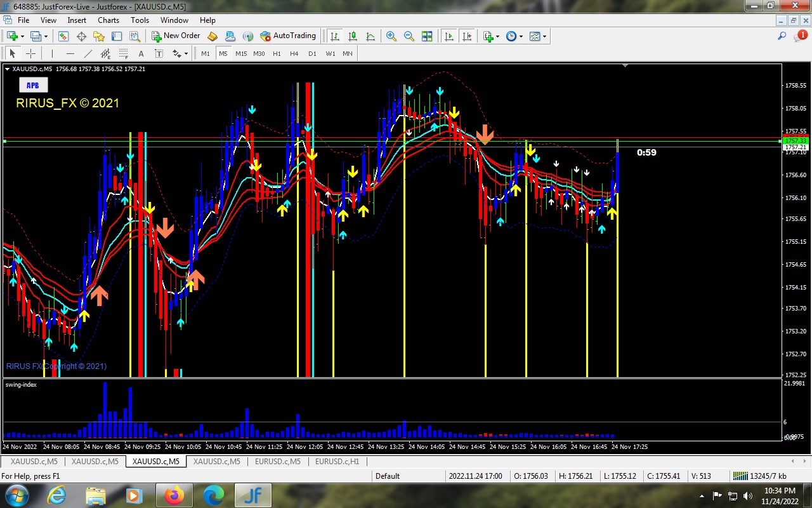
Task: Expand the templates dropdown
Action: (544, 36)
